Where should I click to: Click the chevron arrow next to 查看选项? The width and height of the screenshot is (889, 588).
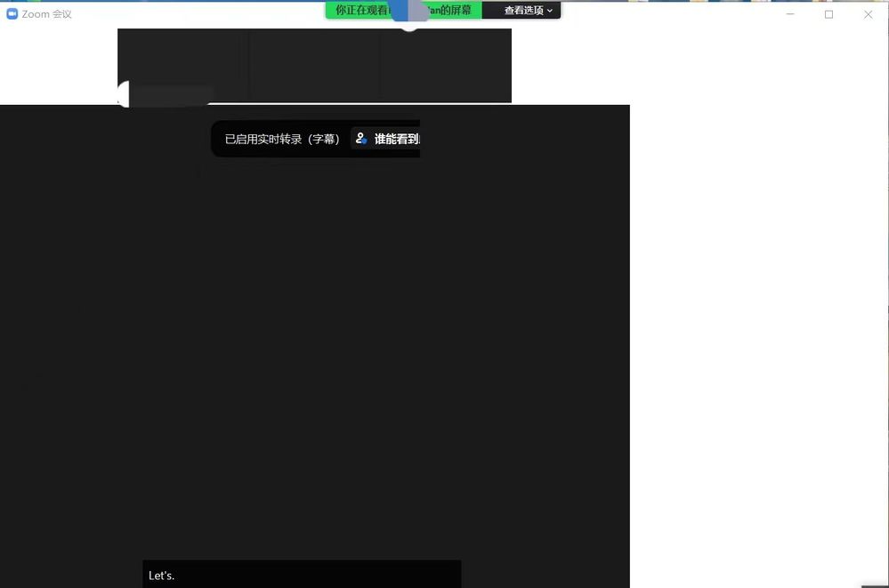tap(550, 11)
